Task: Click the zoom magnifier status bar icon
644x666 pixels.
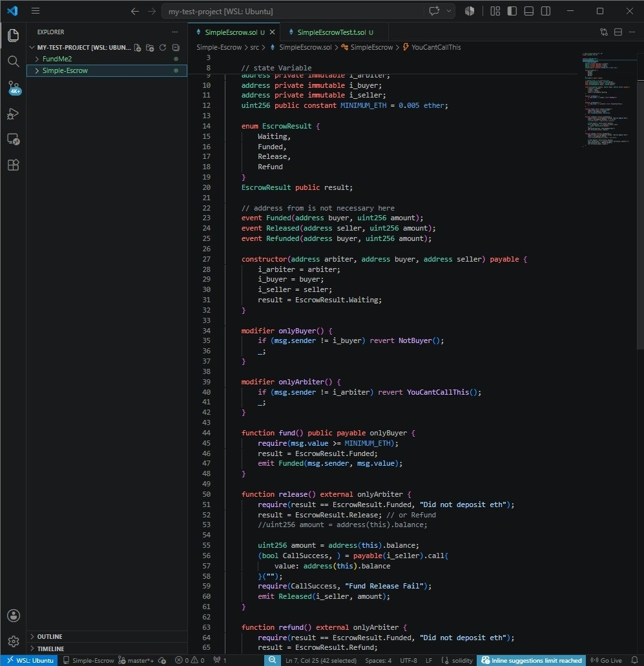Action: (x=273, y=660)
